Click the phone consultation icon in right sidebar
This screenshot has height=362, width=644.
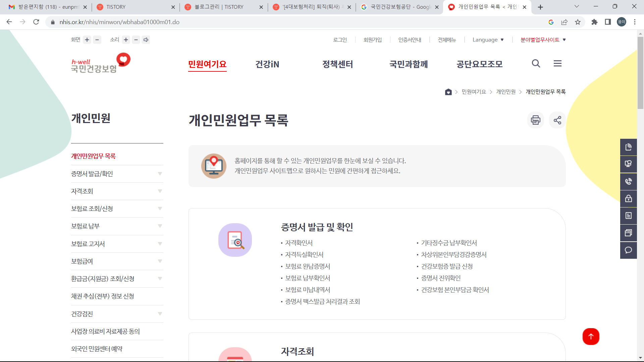click(629, 181)
